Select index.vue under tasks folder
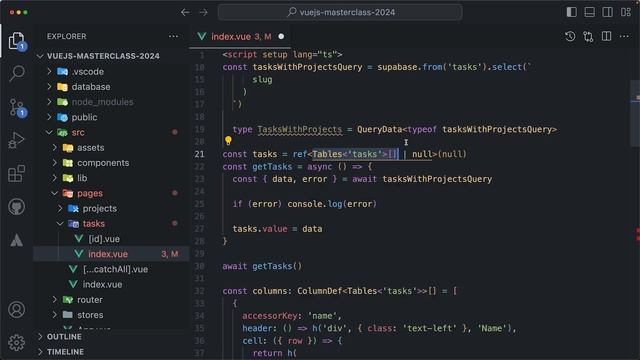640x360 pixels. (x=111, y=254)
